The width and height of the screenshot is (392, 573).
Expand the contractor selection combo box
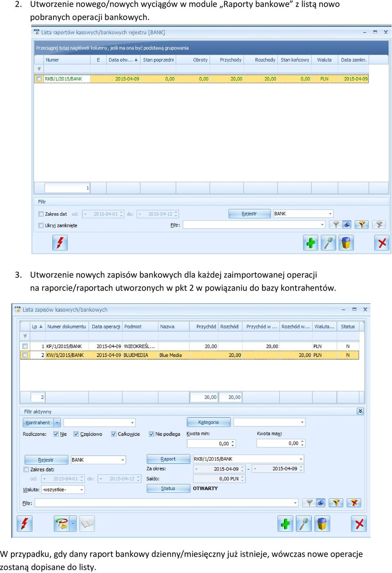pyautogui.click(x=132, y=423)
